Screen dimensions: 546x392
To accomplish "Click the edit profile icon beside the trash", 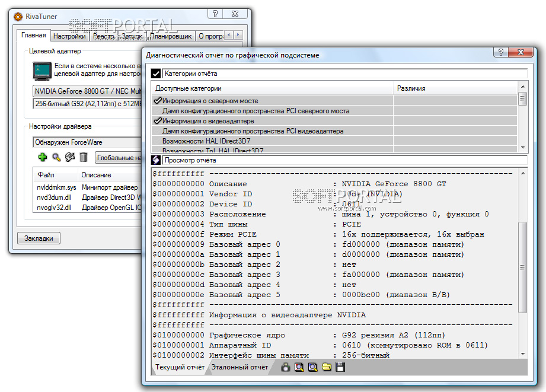I will [70, 157].
